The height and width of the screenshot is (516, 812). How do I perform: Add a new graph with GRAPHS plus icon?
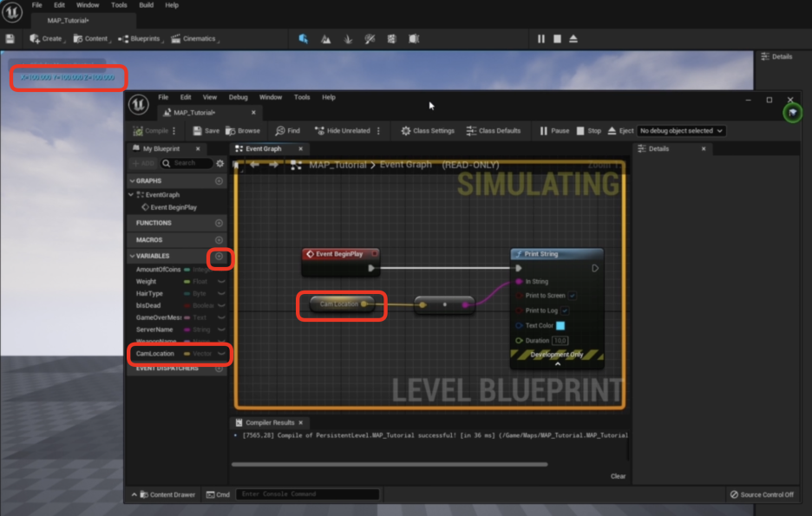(x=219, y=180)
